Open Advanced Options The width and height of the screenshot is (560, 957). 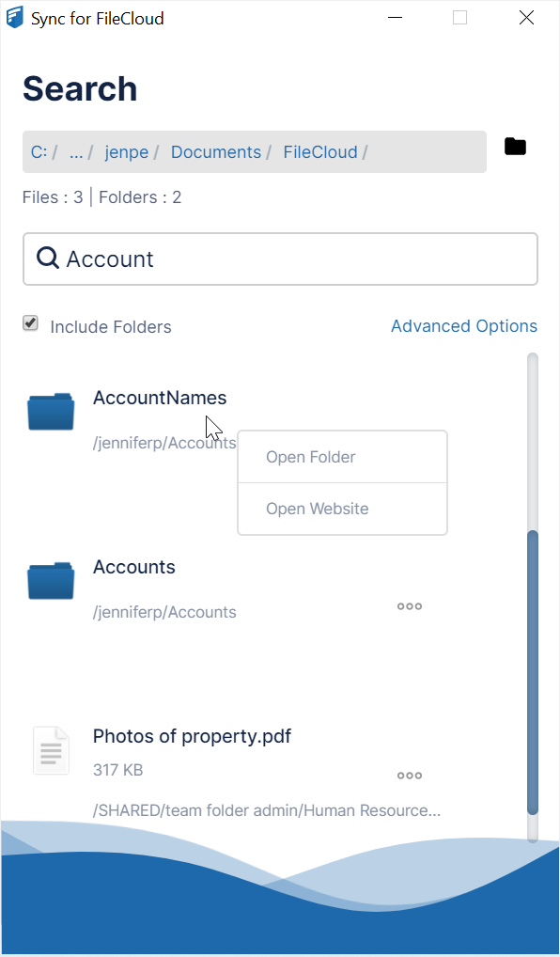[463, 325]
